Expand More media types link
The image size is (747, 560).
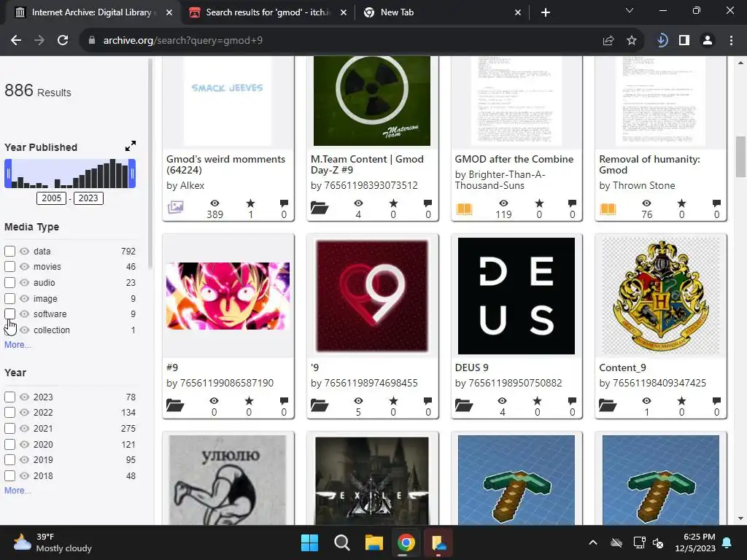pyautogui.click(x=18, y=345)
